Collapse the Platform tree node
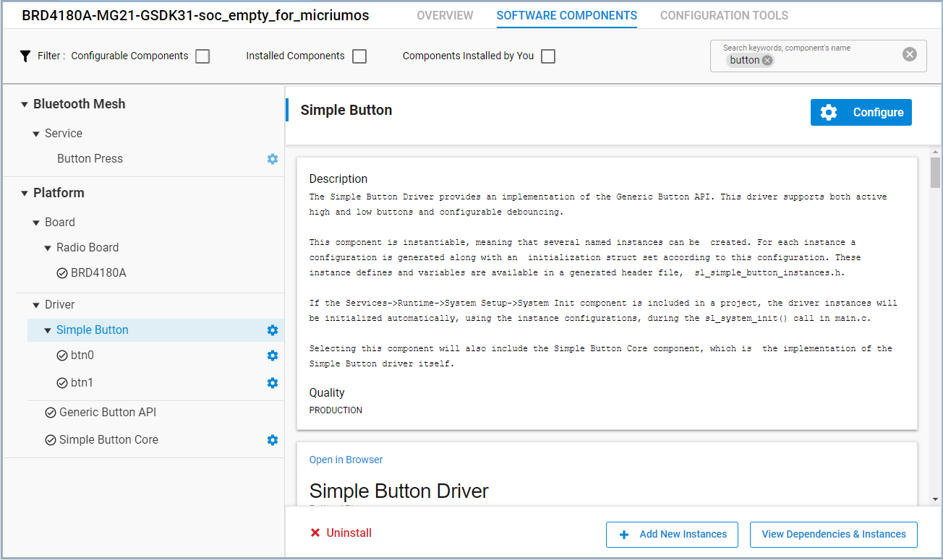Viewport: 943px width, 560px height. pos(24,192)
